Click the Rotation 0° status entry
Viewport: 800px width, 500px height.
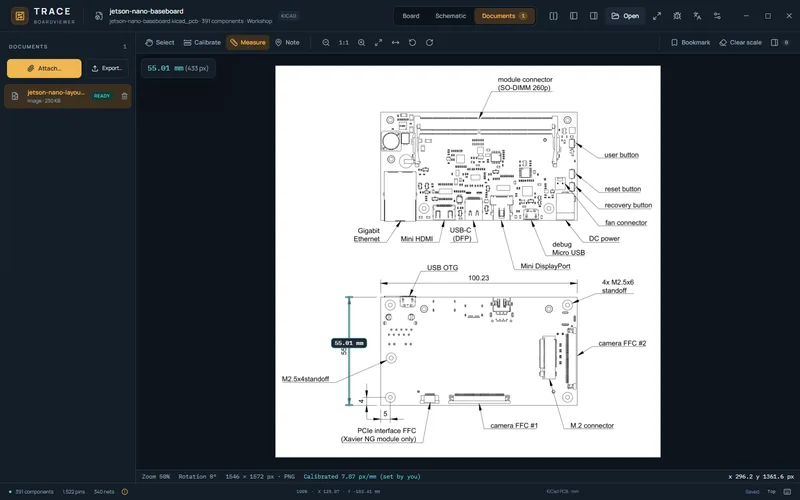coord(197,477)
